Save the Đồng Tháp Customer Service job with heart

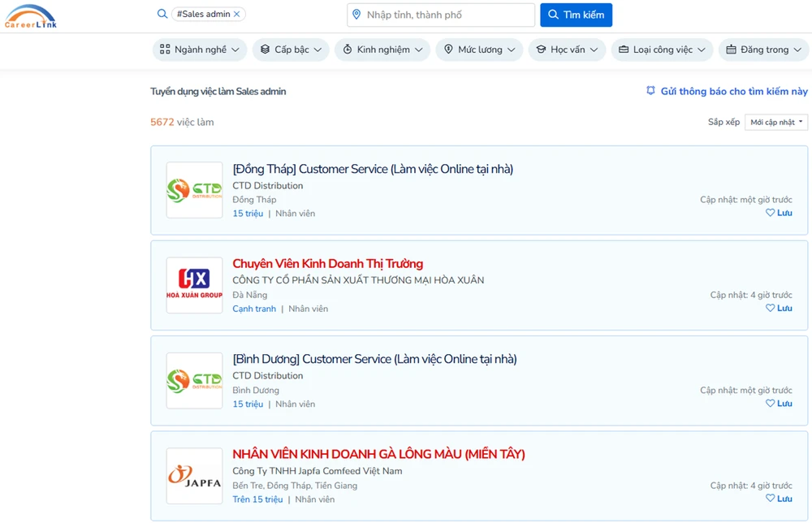[769, 212]
